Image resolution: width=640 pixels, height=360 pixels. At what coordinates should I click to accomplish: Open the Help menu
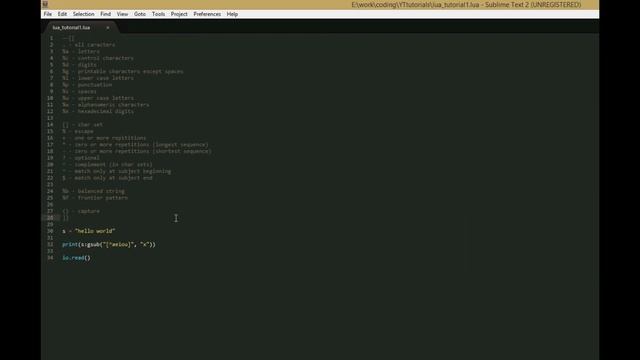tap(232, 14)
